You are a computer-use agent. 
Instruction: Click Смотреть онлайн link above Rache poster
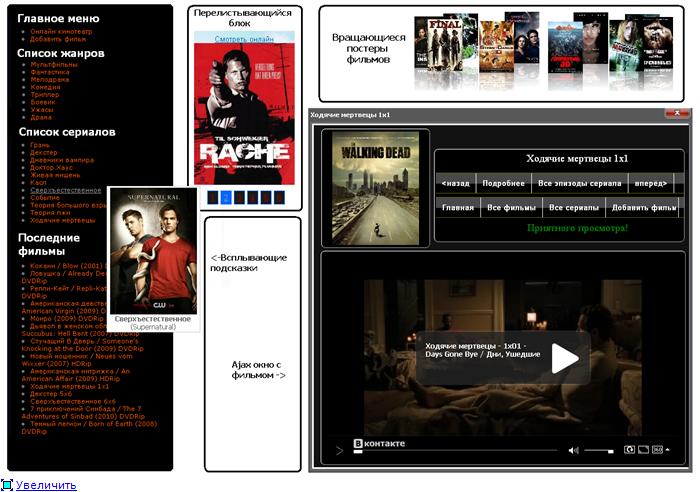[x=244, y=39]
